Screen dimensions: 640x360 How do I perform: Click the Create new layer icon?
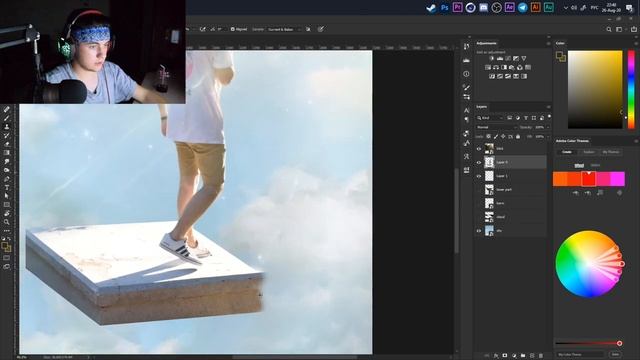pos(532,356)
